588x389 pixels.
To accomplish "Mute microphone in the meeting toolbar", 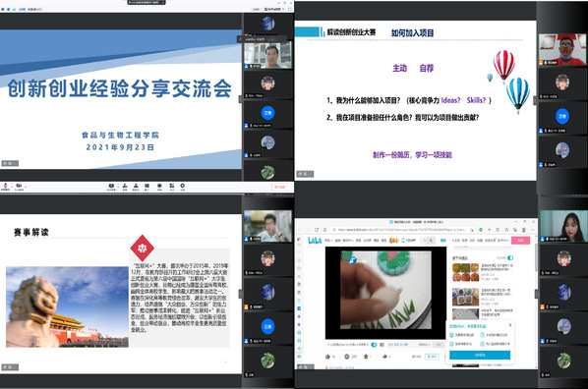I will [x=5, y=186].
